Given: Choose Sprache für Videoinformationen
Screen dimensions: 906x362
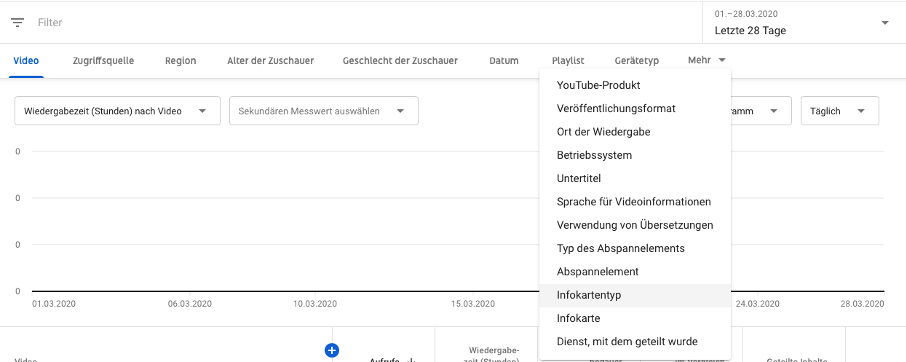Looking at the screenshot, I should click(x=634, y=201).
